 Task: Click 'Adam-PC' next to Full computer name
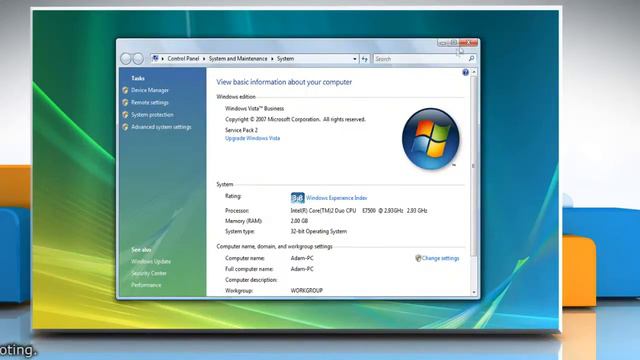pos(302,269)
